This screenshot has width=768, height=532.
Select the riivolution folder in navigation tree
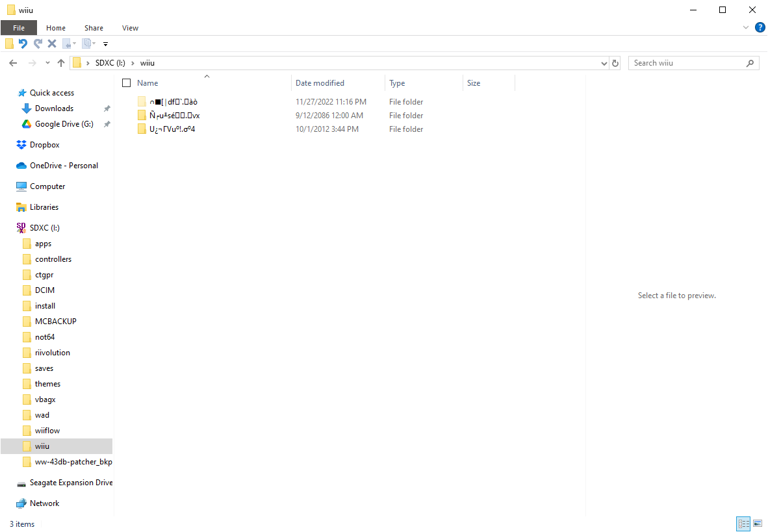[53, 353]
